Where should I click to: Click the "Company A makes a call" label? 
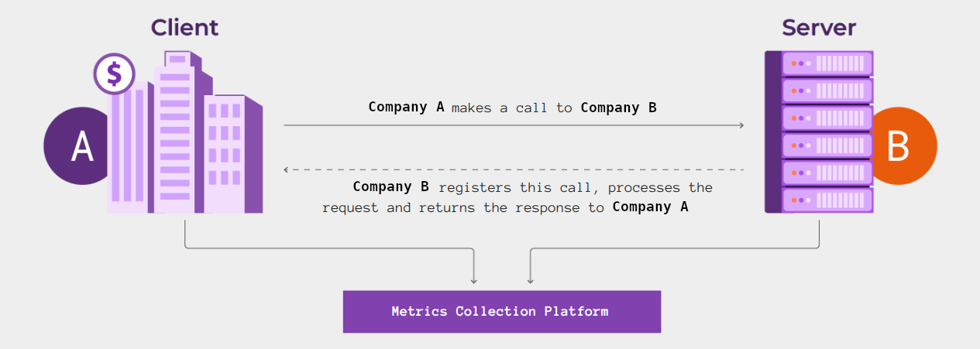point(512,108)
